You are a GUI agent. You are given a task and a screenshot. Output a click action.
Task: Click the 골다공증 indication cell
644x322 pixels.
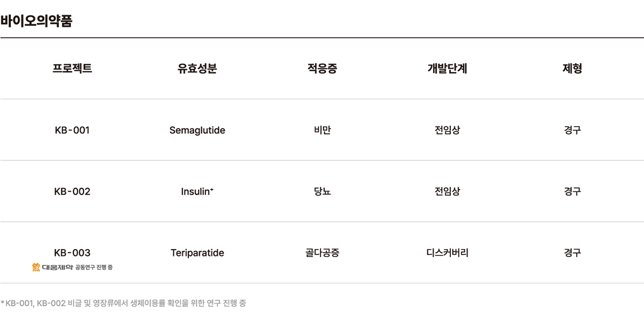(322, 253)
